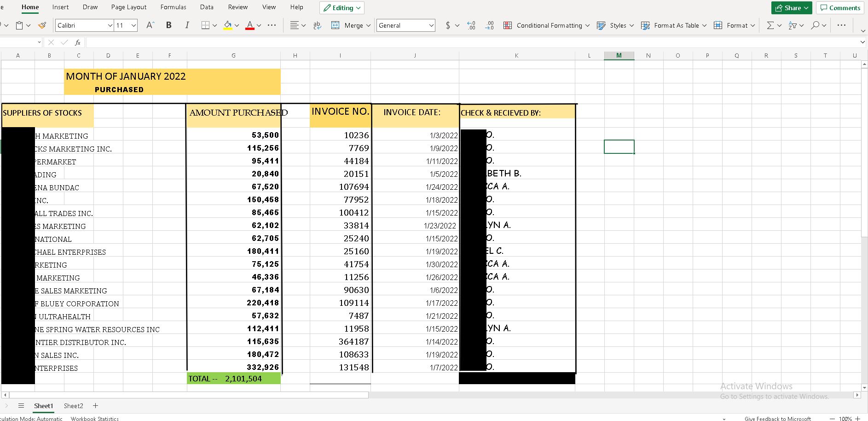The height and width of the screenshot is (421, 868).
Task: Expand the General number format dropdown
Action: 431,25
